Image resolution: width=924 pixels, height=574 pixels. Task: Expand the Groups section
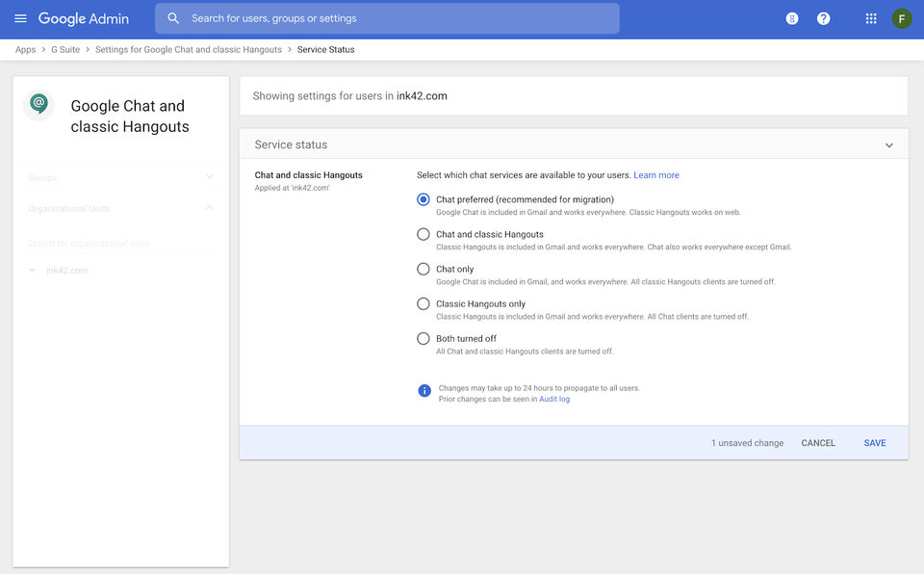(x=210, y=177)
